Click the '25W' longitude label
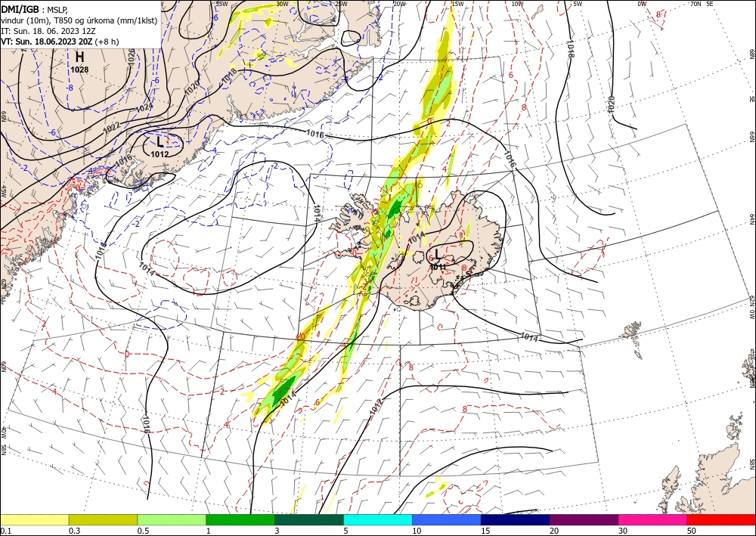756x536 pixels. tap(341, 4)
